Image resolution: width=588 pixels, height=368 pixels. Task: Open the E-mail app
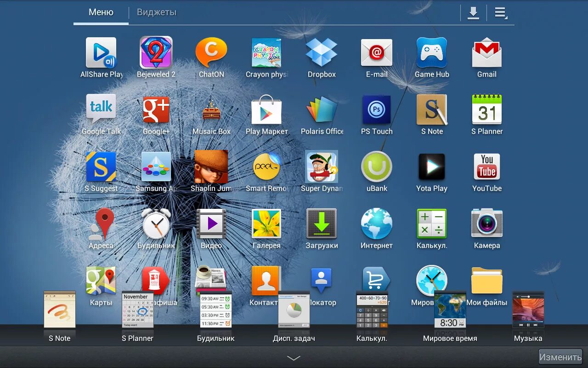377,52
